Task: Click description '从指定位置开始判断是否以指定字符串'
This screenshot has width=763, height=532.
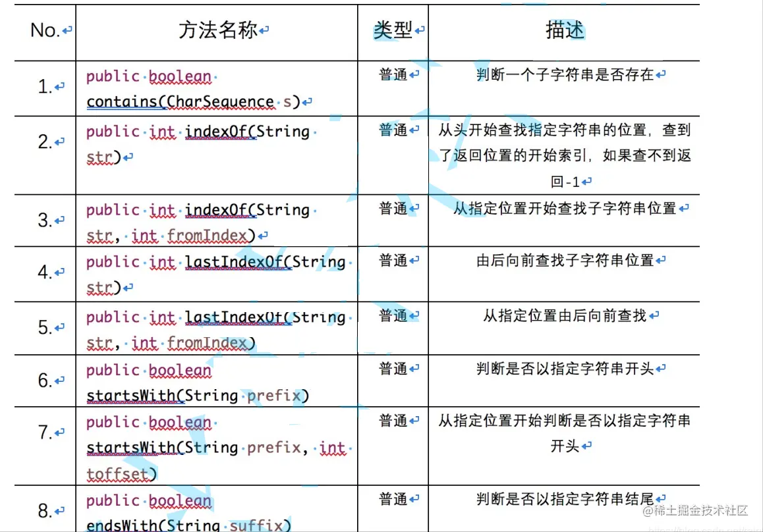Action: pos(565,421)
